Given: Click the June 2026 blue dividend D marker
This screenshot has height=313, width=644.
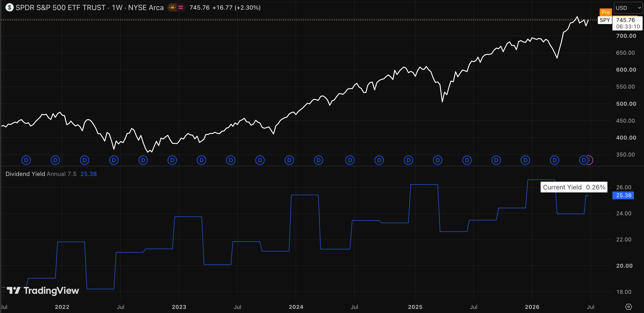Looking at the screenshot, I should pos(583,160).
